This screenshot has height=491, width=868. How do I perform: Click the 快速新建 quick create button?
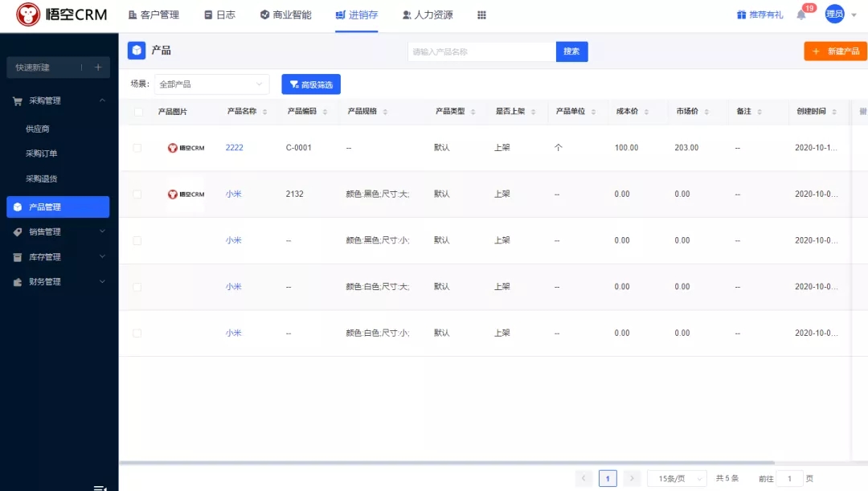58,68
